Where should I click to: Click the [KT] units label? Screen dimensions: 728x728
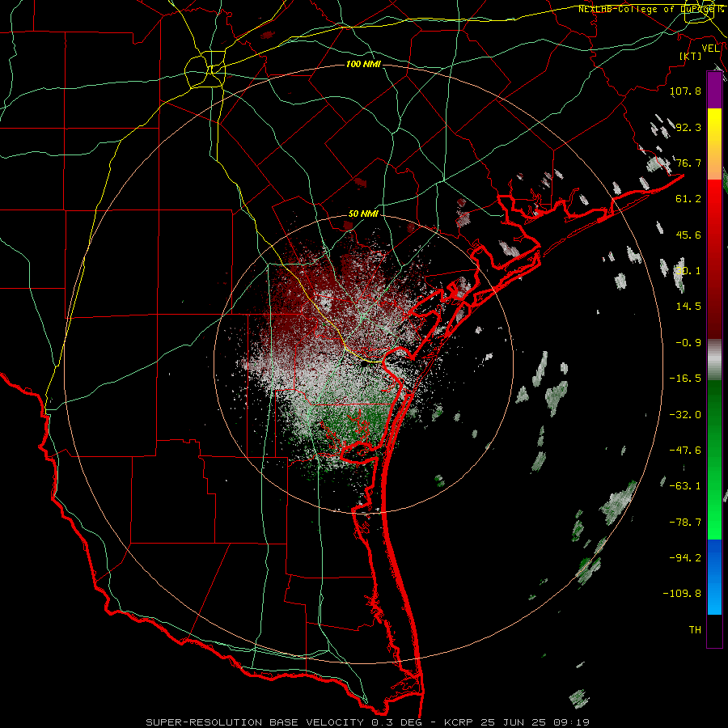691,56
